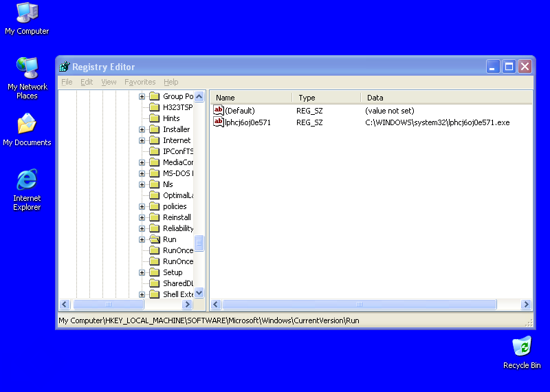Click the H323TSP folder icon
This screenshot has height=392, width=550.
pos(154,107)
